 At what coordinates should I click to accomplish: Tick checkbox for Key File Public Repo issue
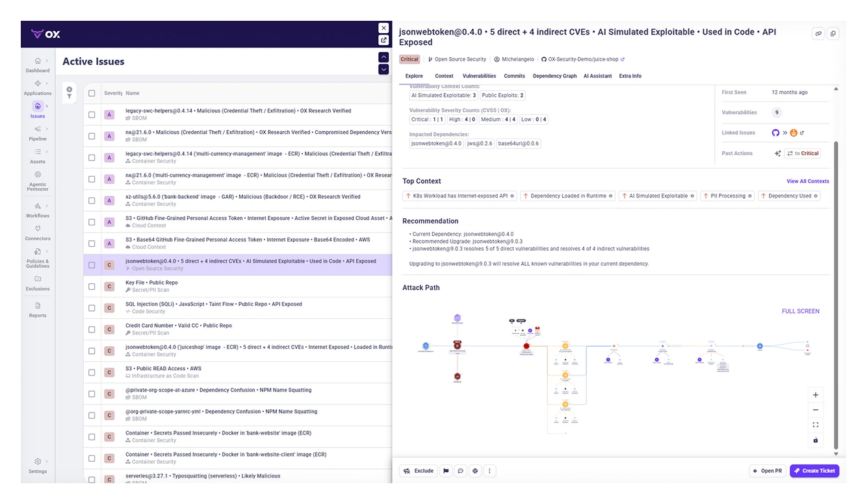click(92, 286)
